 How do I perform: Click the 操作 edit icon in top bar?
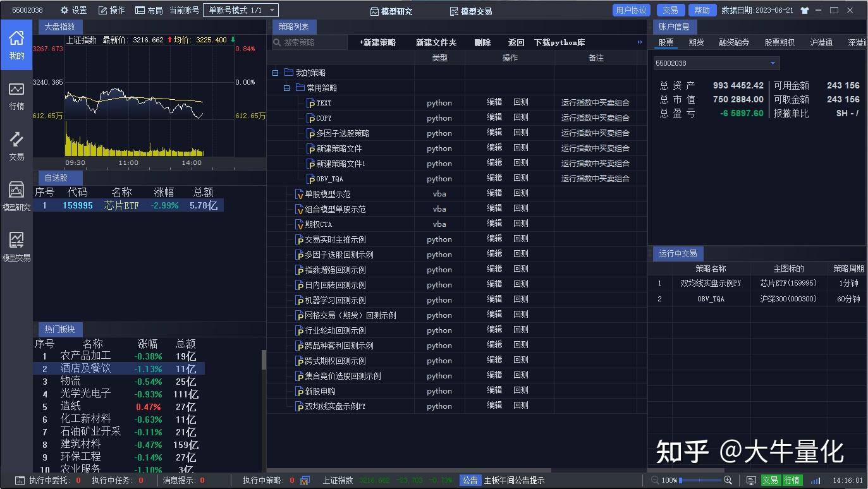(x=102, y=10)
